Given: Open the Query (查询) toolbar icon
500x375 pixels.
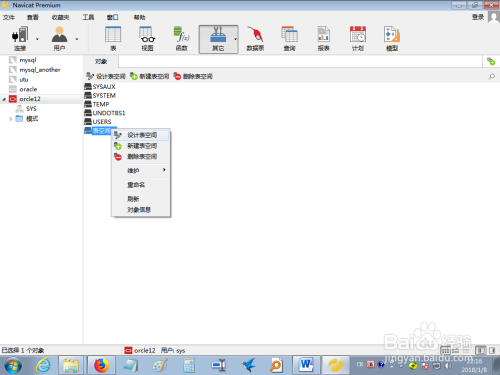Looking at the screenshot, I should point(289,38).
